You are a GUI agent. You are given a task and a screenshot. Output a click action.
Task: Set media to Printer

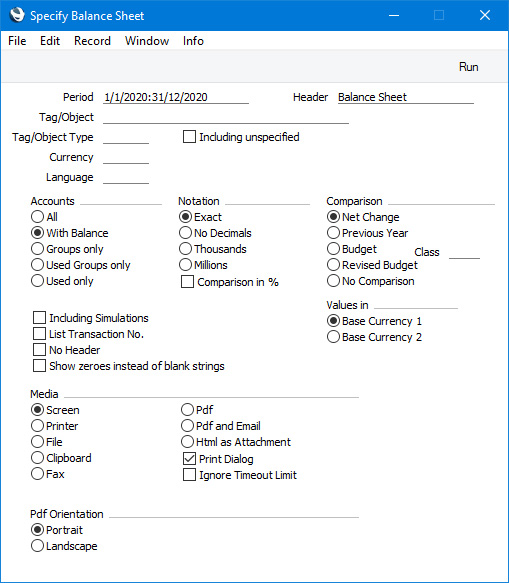tap(38, 426)
